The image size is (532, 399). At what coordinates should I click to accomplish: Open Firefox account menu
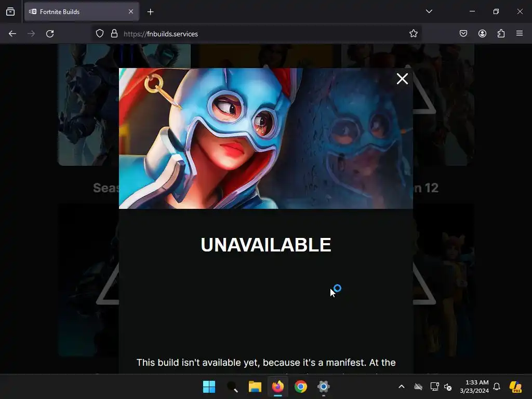click(482, 33)
